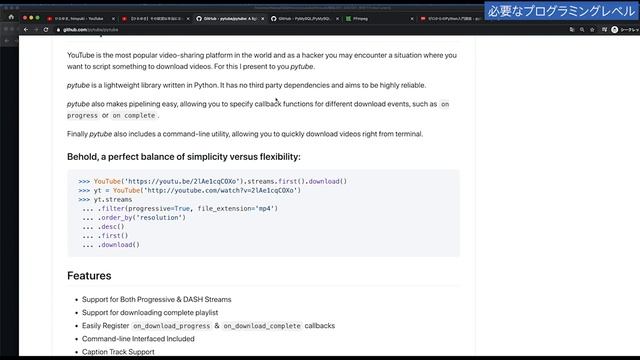Screen dimensions: 640x360
Task: Click the 'Caption Track Support' bullet
Action: pyautogui.click(x=118, y=352)
